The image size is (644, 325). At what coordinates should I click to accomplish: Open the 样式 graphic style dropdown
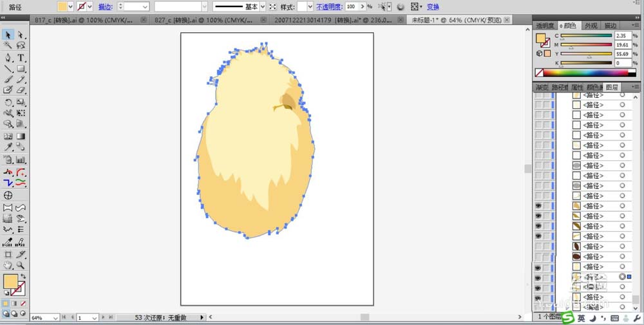coord(310,6)
